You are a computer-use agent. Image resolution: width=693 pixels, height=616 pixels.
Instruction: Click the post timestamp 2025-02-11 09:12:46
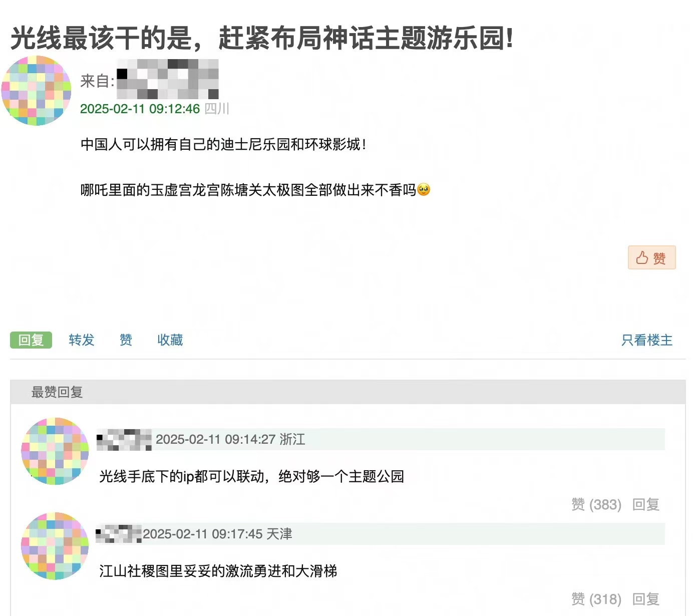click(x=140, y=109)
